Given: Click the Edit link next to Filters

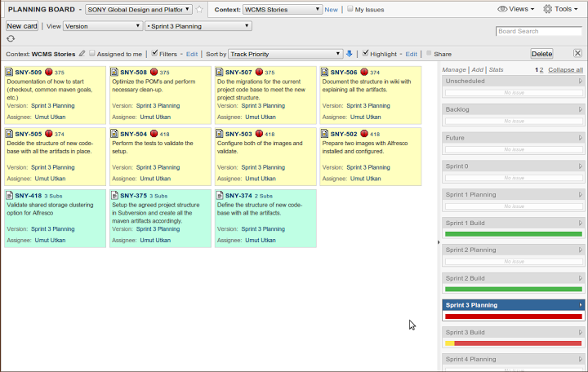Looking at the screenshot, I should (192, 54).
